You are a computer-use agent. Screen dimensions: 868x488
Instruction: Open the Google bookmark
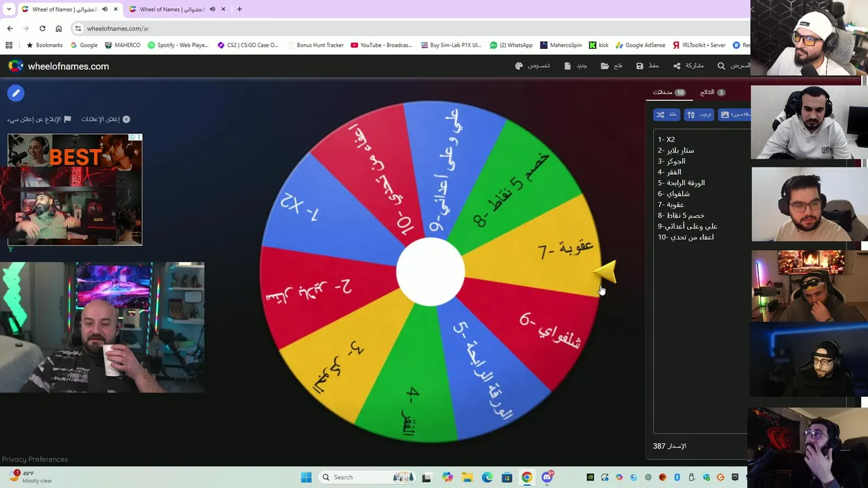pos(84,45)
